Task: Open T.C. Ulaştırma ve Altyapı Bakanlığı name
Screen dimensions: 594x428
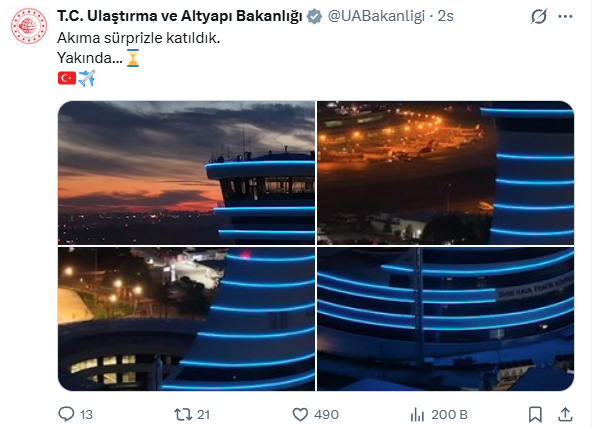Action: click(x=180, y=16)
